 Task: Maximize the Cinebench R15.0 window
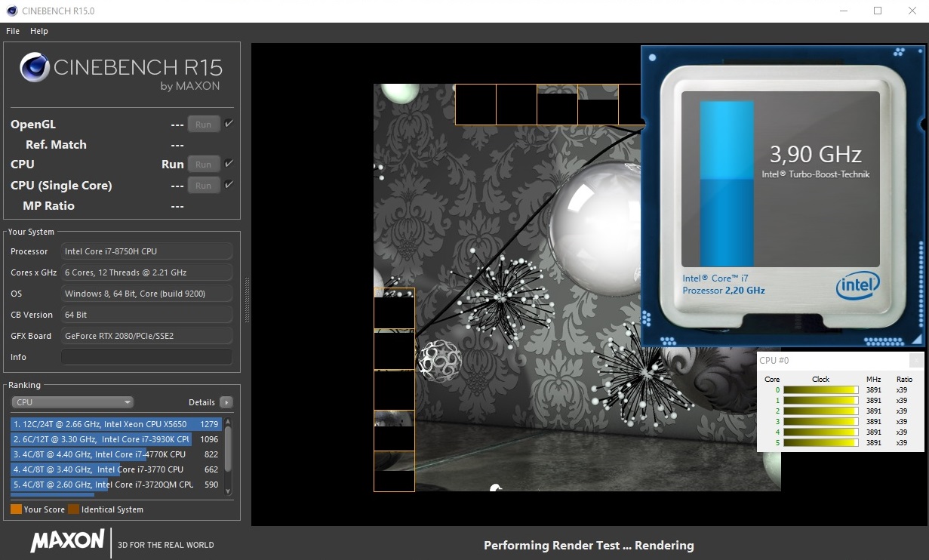[x=878, y=11]
